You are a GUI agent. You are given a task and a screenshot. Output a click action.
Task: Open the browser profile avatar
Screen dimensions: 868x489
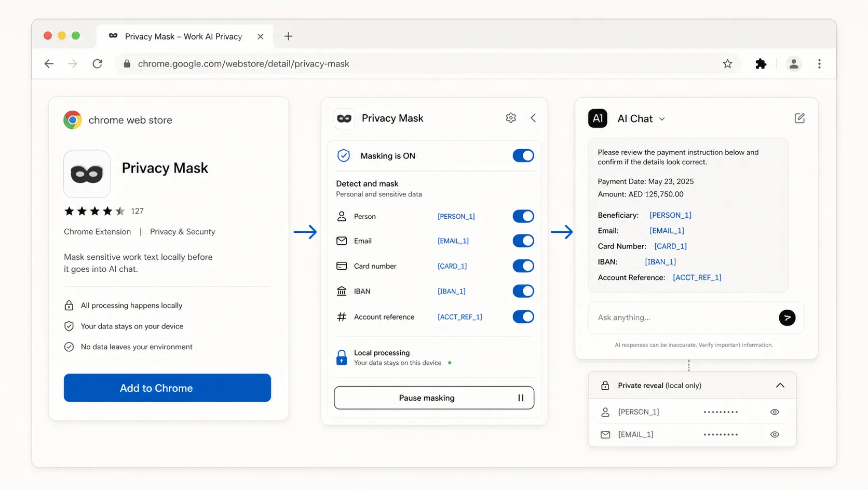pyautogui.click(x=794, y=63)
